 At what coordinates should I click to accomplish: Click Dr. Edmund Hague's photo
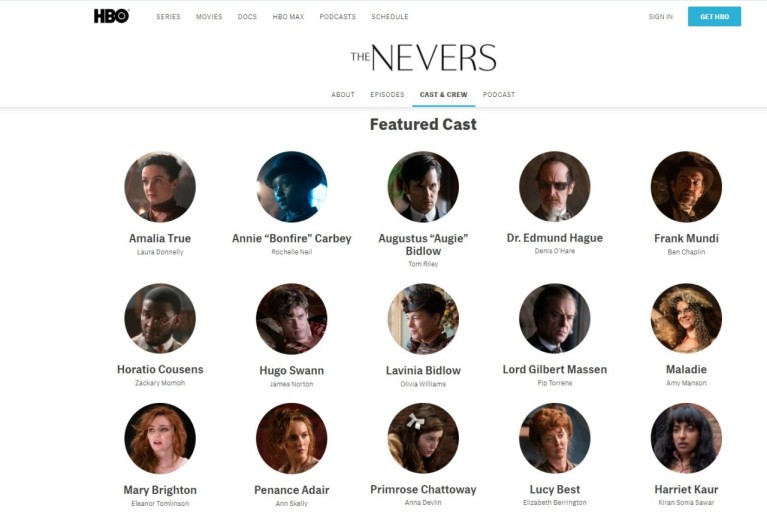click(x=555, y=186)
